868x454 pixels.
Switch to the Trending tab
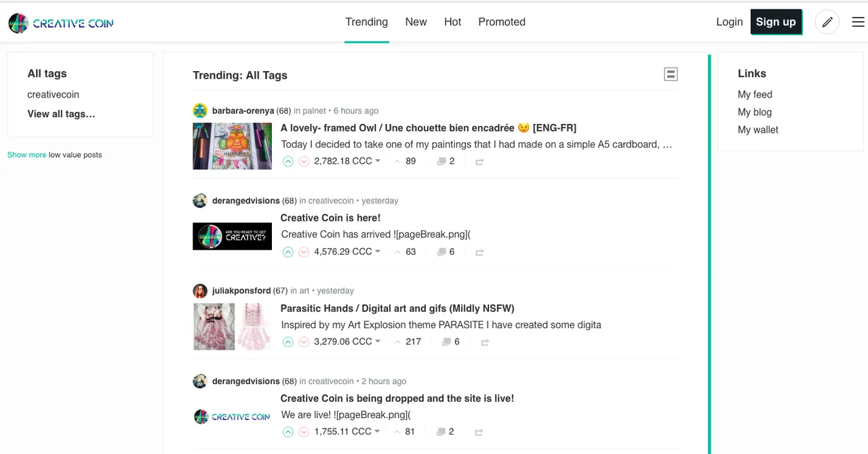[366, 22]
